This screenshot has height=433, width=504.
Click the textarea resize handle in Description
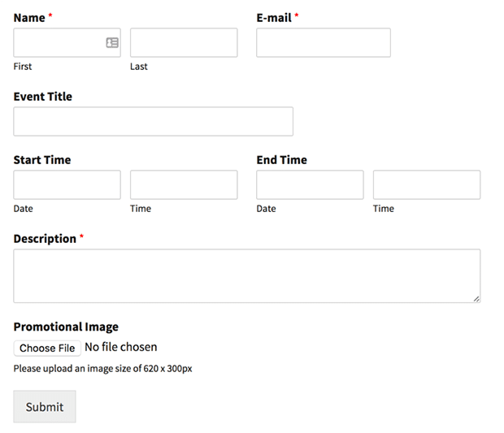[x=476, y=299]
